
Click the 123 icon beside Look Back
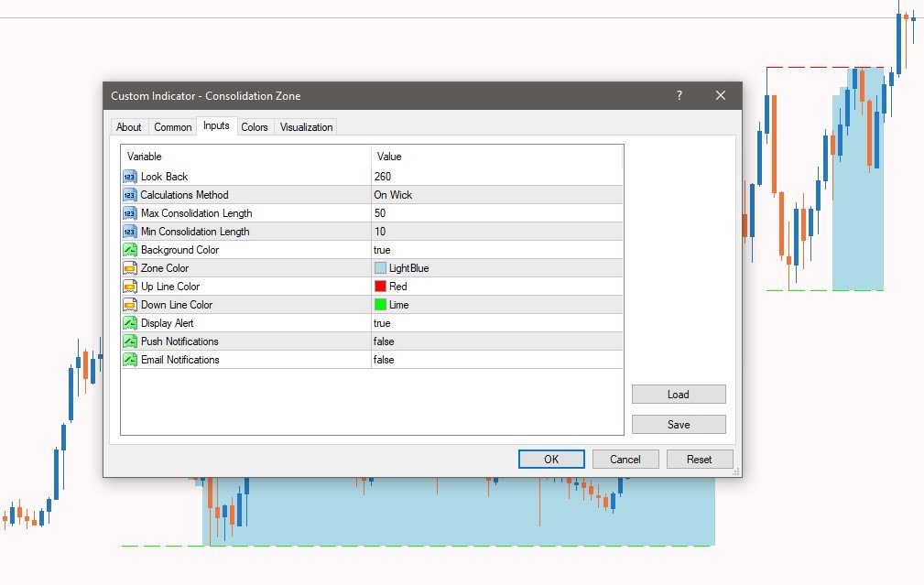point(128,176)
